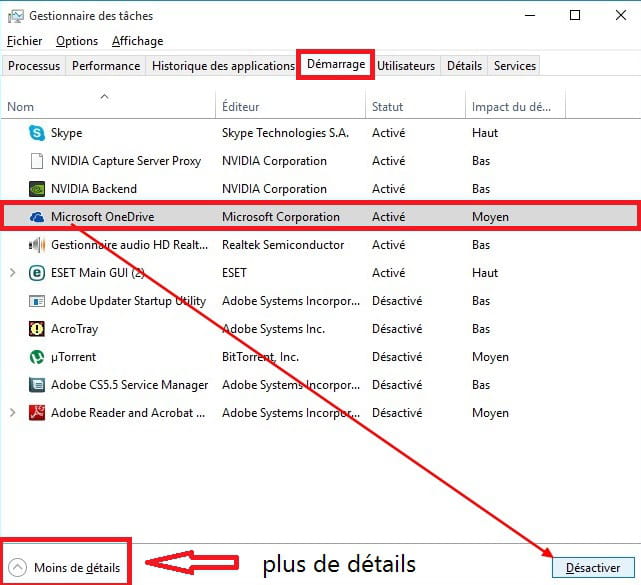Open the Services tab
This screenshot has height=585, width=641.
click(515, 66)
